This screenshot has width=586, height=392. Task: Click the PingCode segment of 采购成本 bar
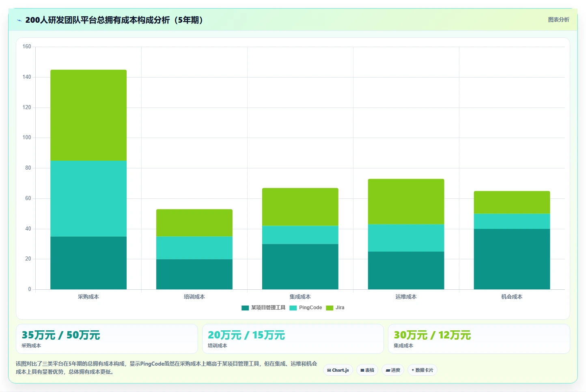88,198
